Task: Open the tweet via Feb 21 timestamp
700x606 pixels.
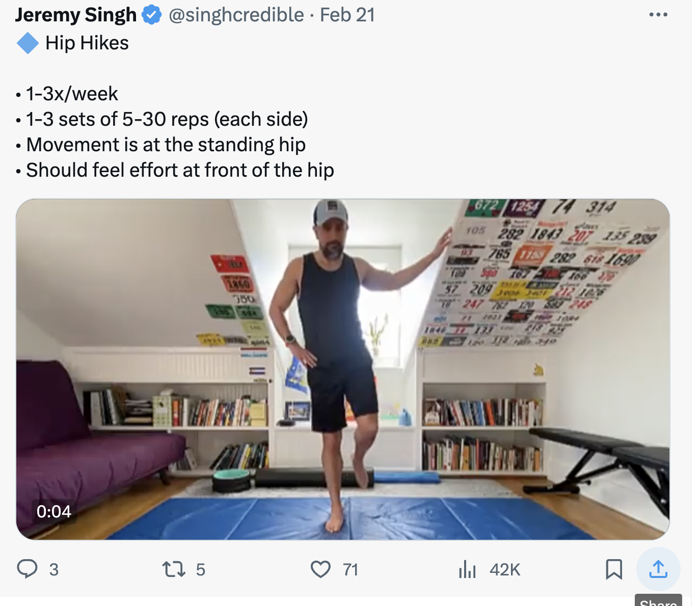Action: pos(347,15)
